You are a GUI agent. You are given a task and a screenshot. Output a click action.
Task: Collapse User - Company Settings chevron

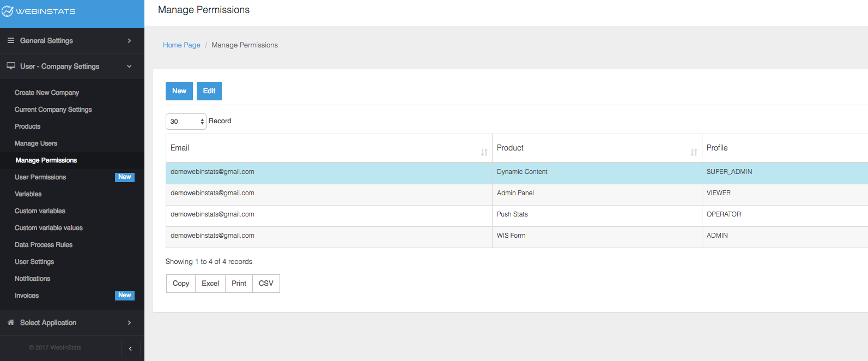(129, 67)
